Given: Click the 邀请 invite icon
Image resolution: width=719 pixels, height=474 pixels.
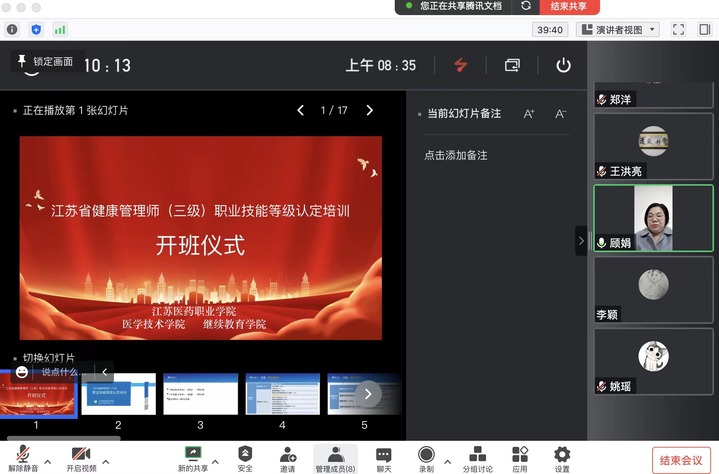Looking at the screenshot, I should 287,457.
